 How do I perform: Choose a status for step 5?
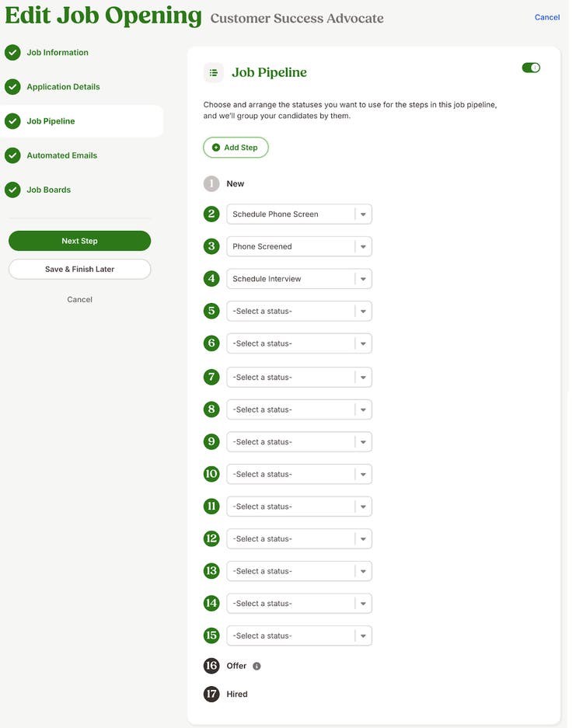pos(299,311)
